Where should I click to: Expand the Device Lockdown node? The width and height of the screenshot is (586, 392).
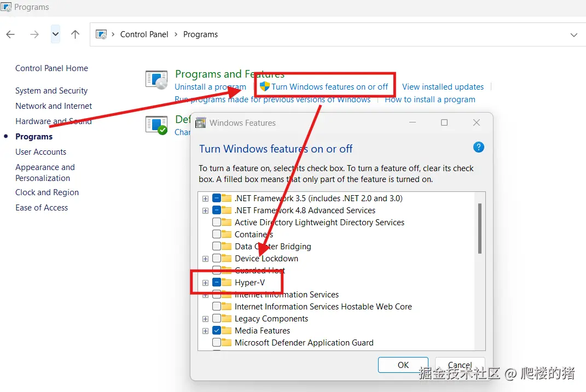pyautogui.click(x=205, y=259)
